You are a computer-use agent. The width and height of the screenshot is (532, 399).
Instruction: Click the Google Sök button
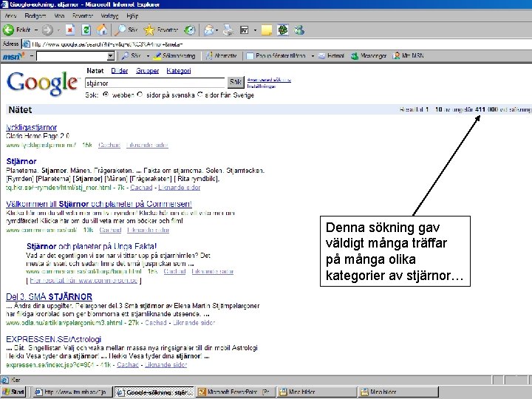(236, 82)
